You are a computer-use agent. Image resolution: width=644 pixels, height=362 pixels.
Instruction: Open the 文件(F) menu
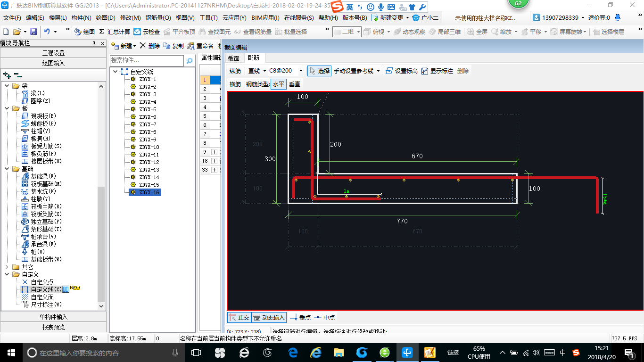pos(12,18)
